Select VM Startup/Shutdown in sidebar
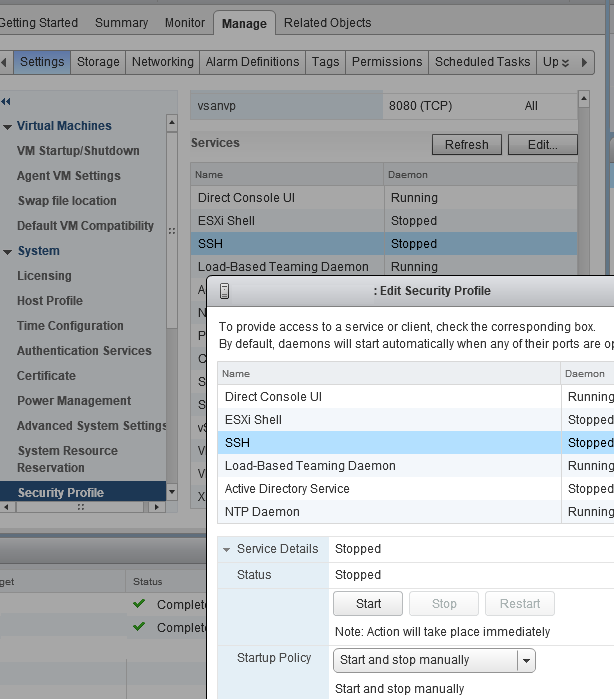The image size is (614, 699). click(78, 151)
